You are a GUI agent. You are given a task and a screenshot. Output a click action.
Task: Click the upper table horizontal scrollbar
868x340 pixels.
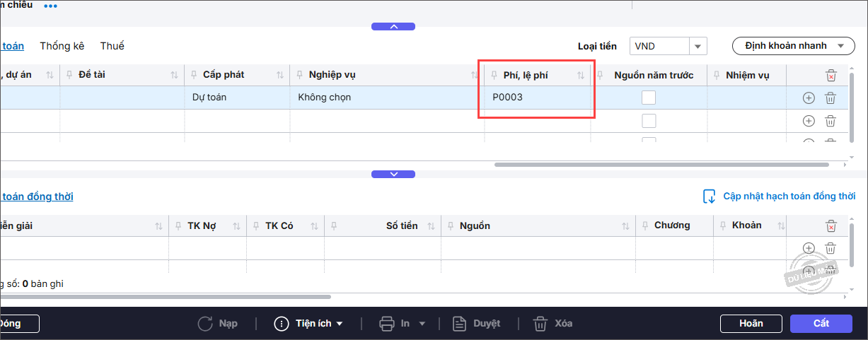[x=661, y=164]
